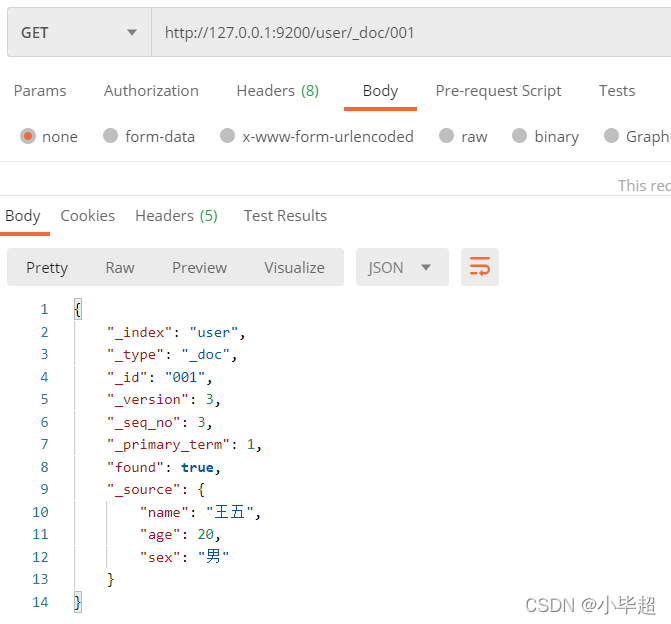Screen dimensions: 671x624
Task: Collapse the root JSON brace on line 1
Action: tap(77, 309)
